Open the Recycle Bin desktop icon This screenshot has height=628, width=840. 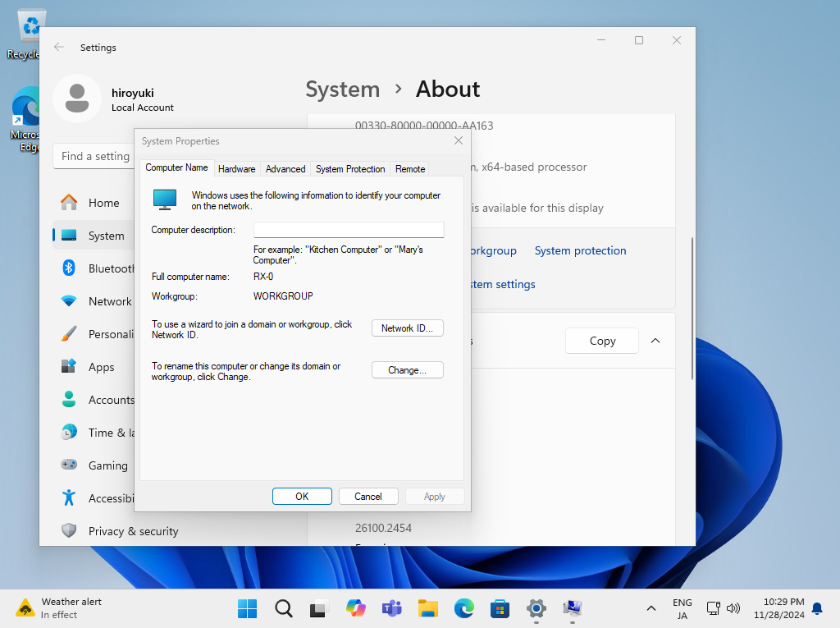(30, 34)
